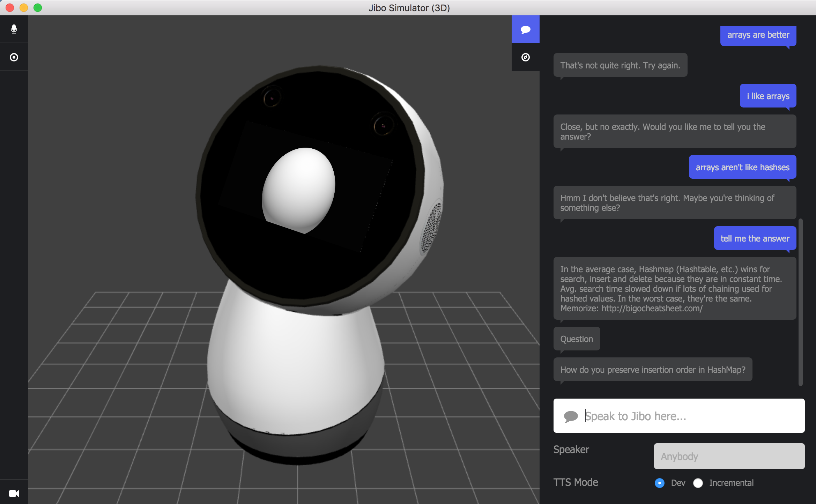This screenshot has width=816, height=504.
Task: Click the 'arrays are better' chat bubble
Action: 758,35
